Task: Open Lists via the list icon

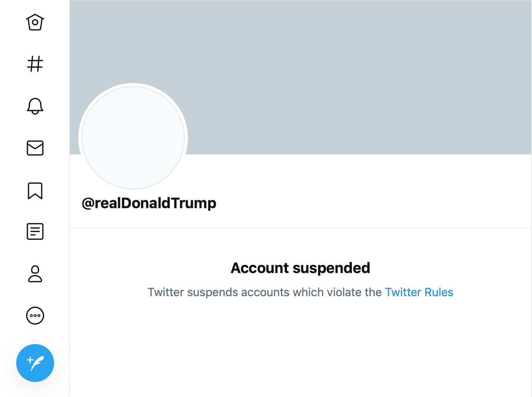Action: 35,232
